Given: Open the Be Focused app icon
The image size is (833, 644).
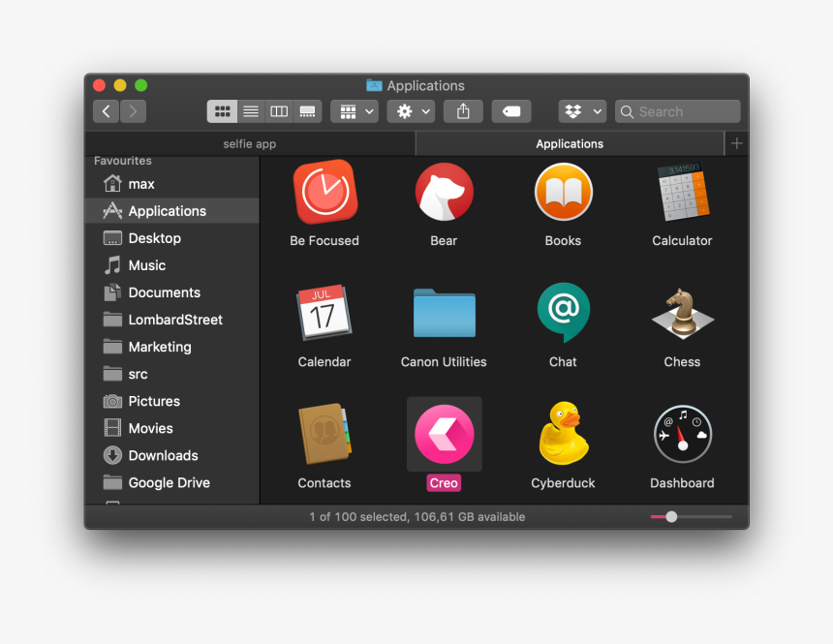Looking at the screenshot, I should [325, 192].
